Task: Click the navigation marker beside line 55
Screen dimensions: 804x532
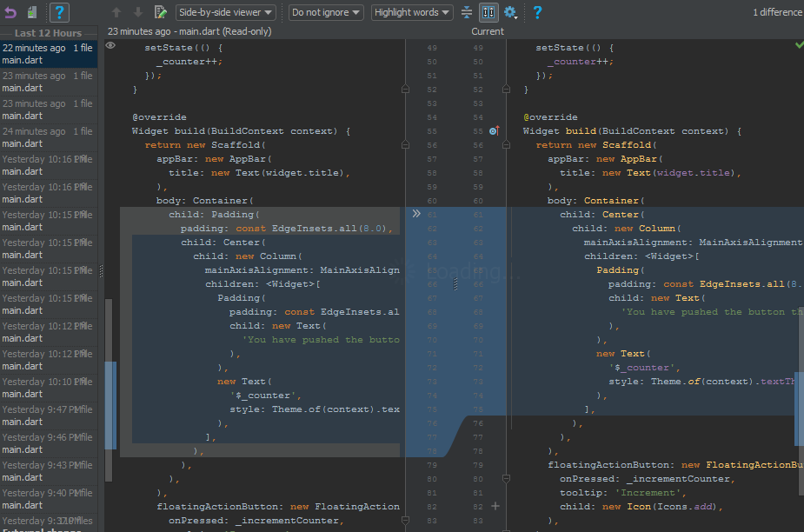Action: (493, 130)
